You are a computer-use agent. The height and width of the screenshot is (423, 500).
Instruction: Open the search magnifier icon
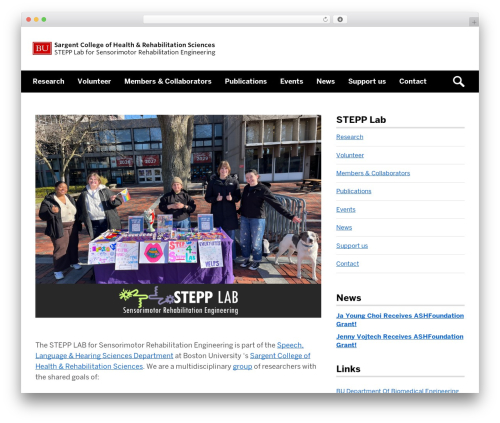click(x=458, y=81)
